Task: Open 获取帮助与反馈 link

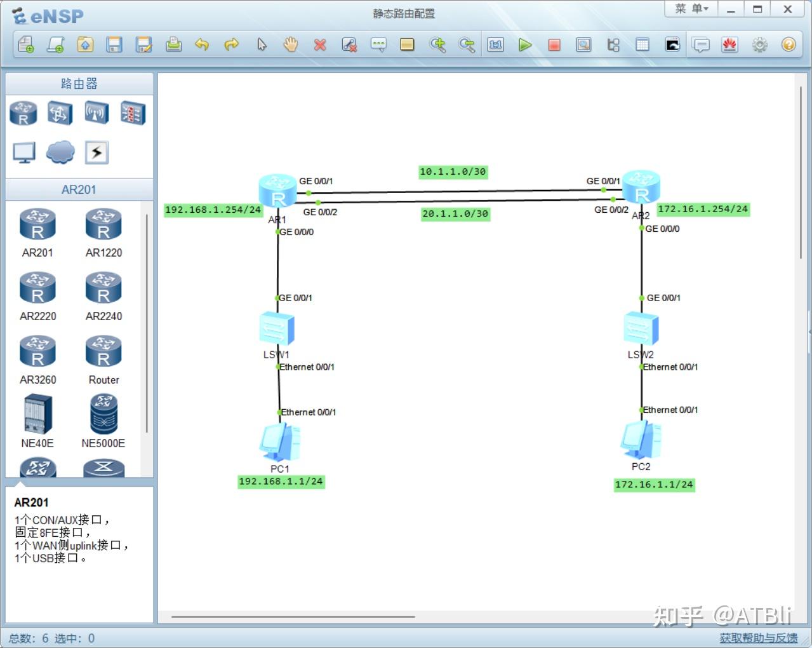Action: point(758,638)
